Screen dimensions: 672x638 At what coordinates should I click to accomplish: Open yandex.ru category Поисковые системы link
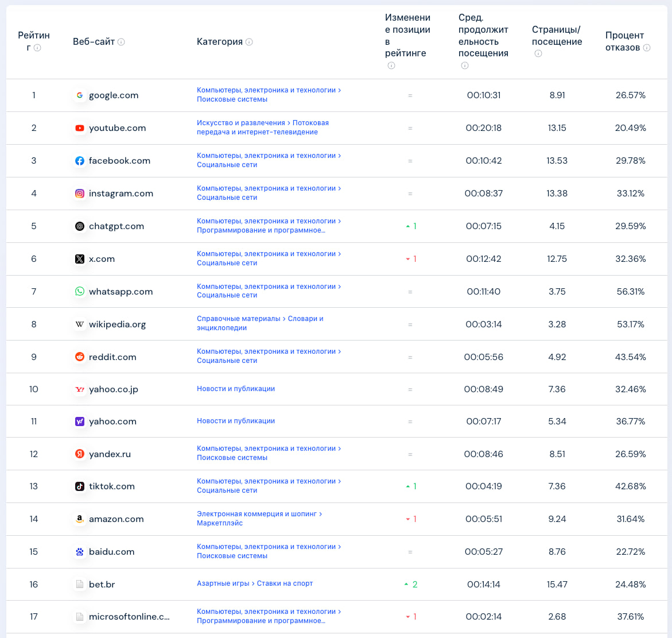[232, 458]
